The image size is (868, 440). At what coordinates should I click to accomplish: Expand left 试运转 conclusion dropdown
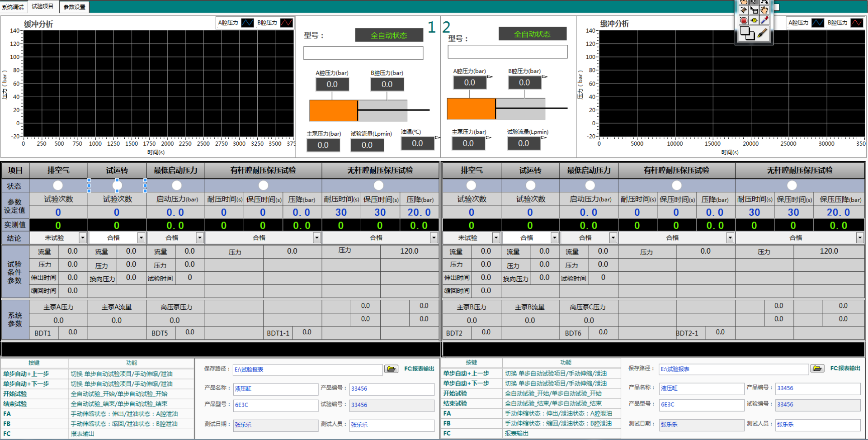click(141, 238)
